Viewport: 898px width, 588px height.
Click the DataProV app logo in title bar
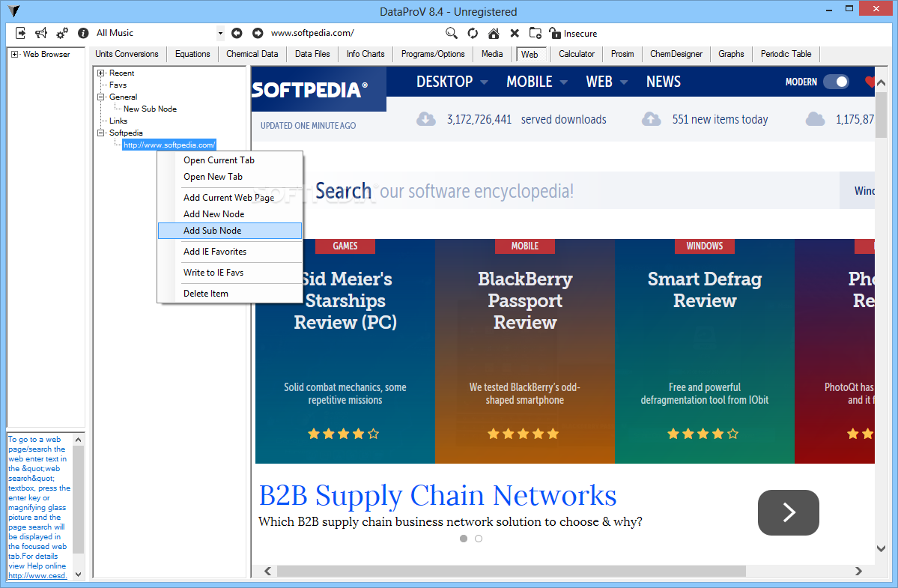[x=13, y=11]
